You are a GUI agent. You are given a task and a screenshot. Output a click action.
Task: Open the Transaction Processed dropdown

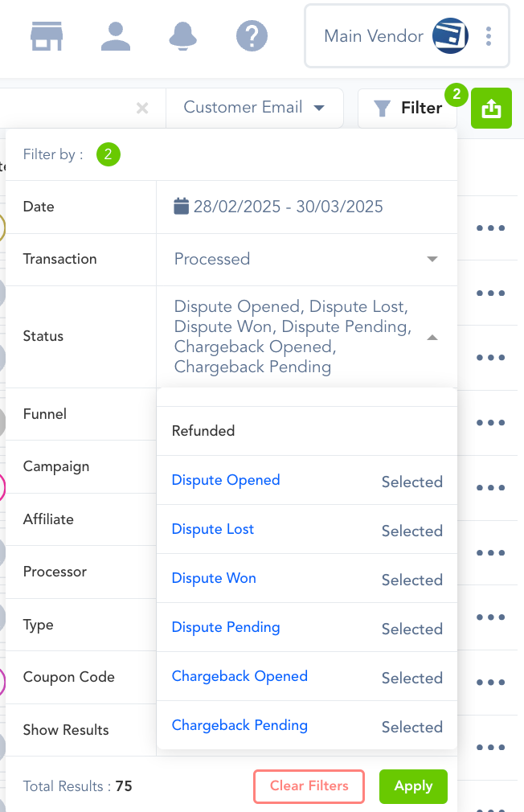click(306, 259)
